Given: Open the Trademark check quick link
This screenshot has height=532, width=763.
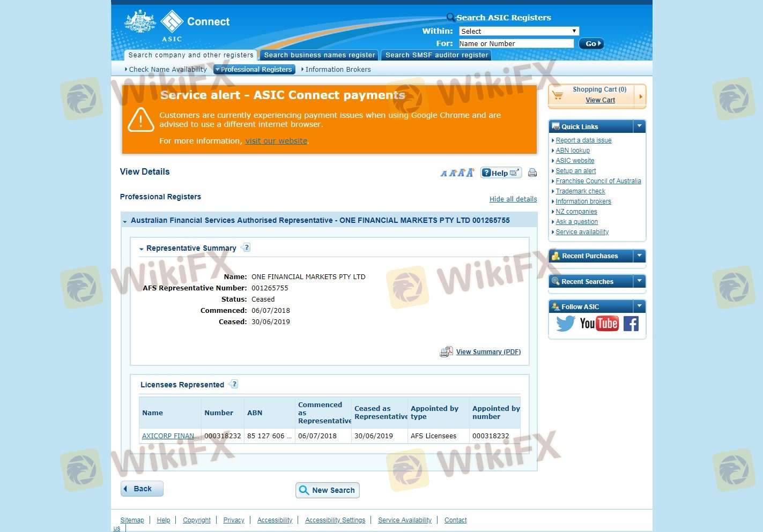Looking at the screenshot, I should (x=580, y=191).
